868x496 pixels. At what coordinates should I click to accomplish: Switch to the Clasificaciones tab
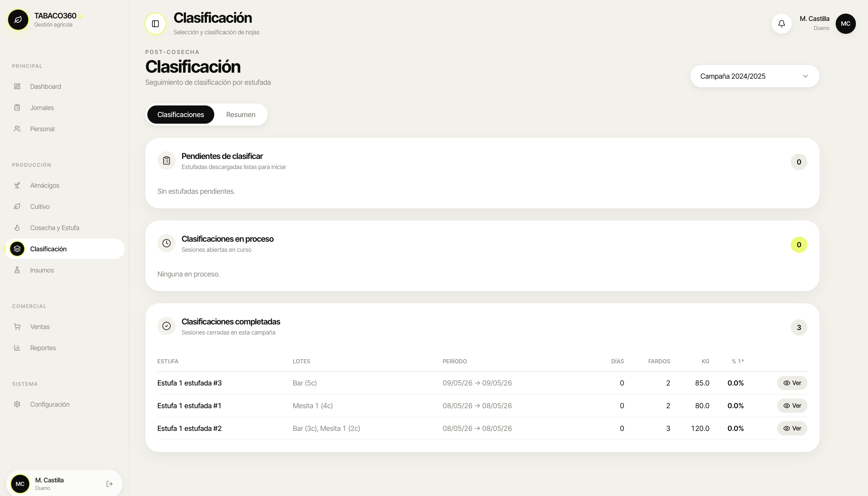[x=181, y=115]
